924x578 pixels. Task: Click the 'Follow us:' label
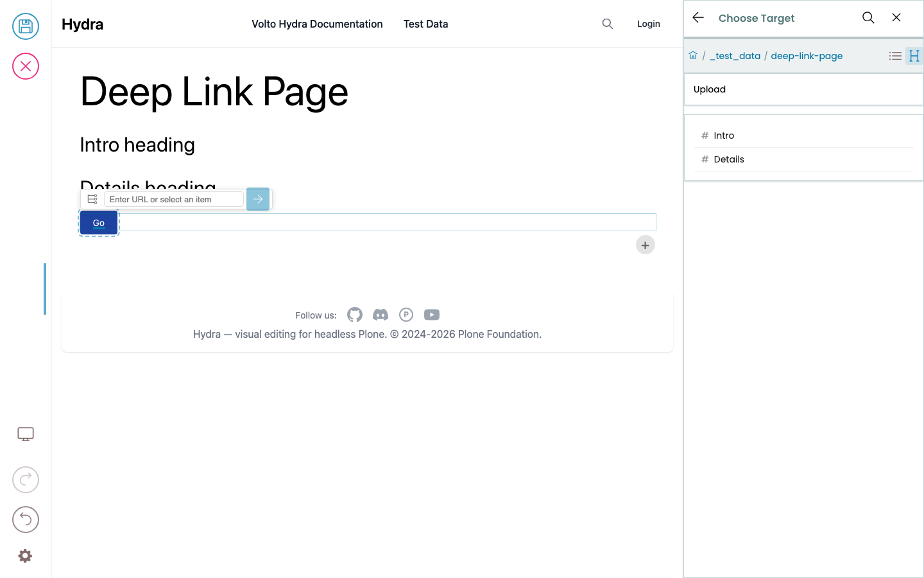316,315
